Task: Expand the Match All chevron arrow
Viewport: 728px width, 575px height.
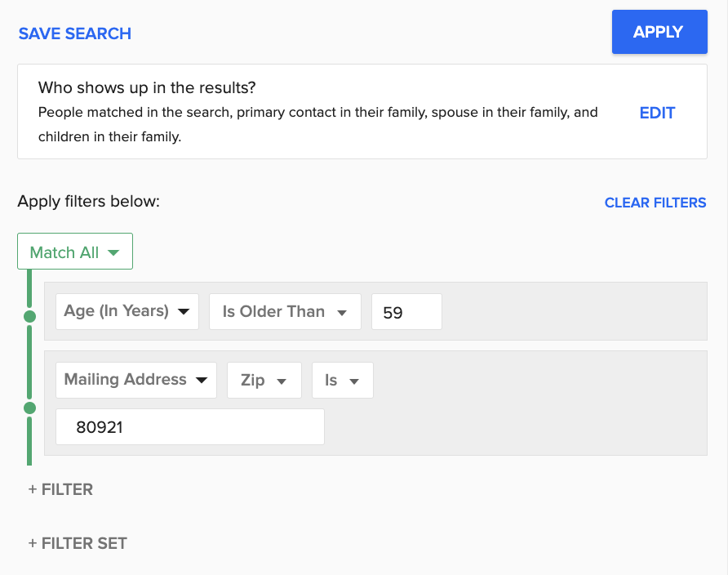Action: tap(113, 252)
